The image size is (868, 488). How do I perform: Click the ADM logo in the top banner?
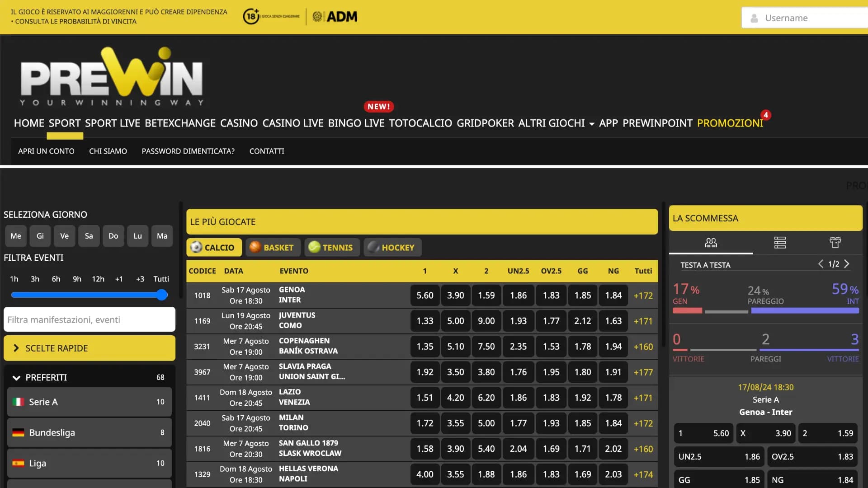pyautogui.click(x=334, y=16)
